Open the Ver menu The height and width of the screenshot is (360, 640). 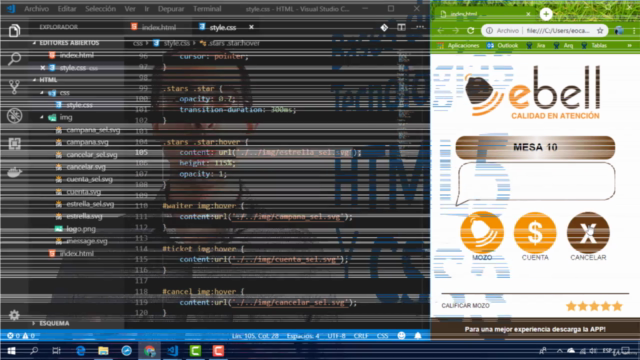[130, 9]
